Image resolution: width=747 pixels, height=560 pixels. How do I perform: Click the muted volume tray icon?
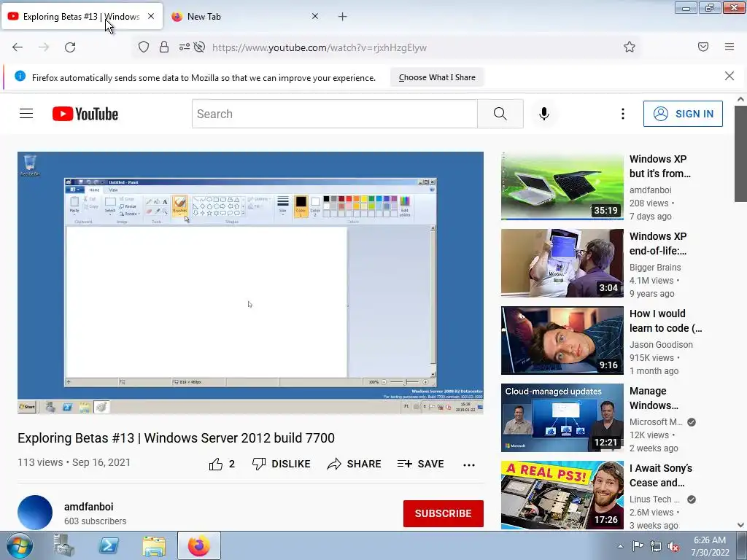click(x=673, y=546)
